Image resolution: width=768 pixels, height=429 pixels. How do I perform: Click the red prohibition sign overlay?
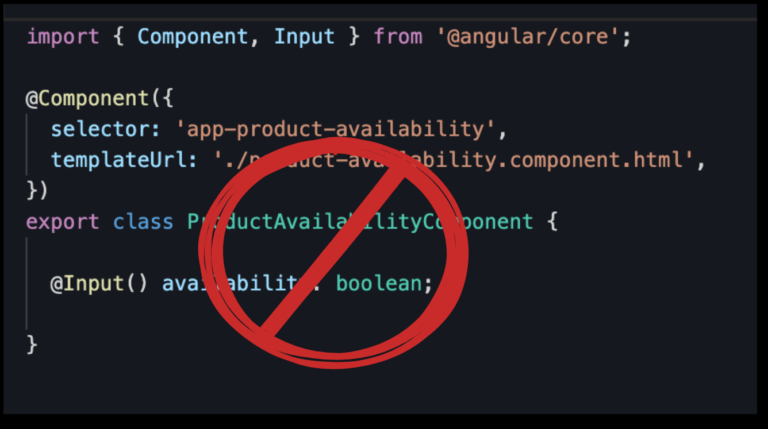coord(334,252)
